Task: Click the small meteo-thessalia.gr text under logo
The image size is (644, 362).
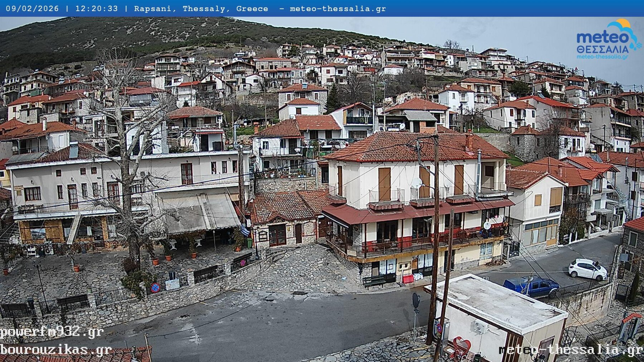Action: (602, 56)
